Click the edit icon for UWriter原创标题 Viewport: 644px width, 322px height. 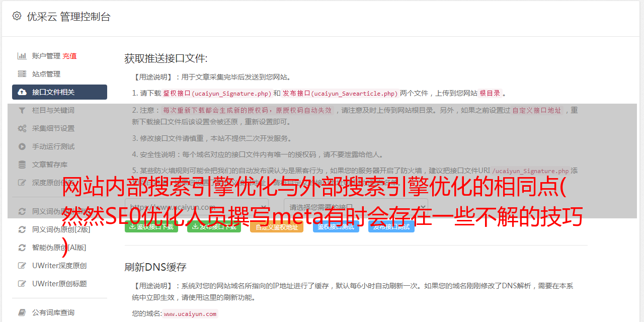click(x=22, y=284)
